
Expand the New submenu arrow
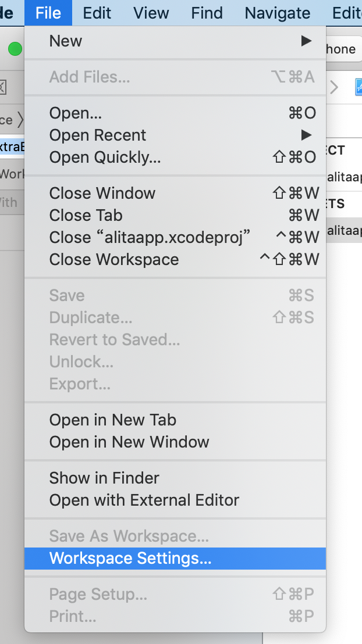(x=306, y=41)
